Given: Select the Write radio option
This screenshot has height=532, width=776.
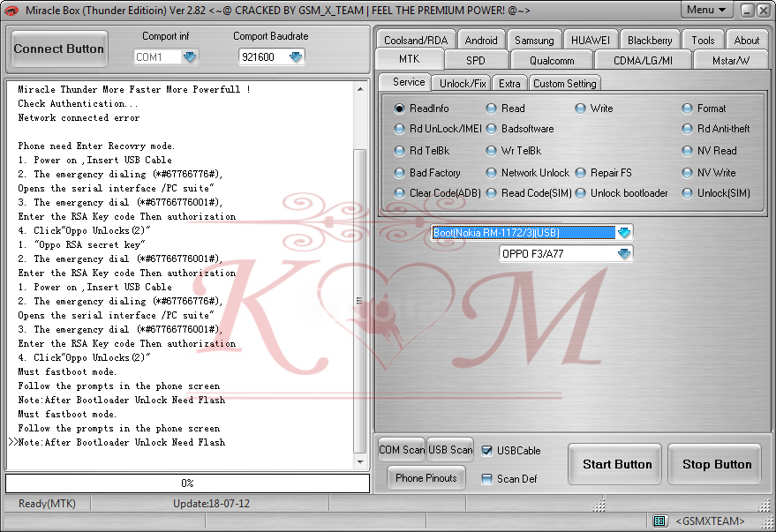Looking at the screenshot, I should [580, 109].
